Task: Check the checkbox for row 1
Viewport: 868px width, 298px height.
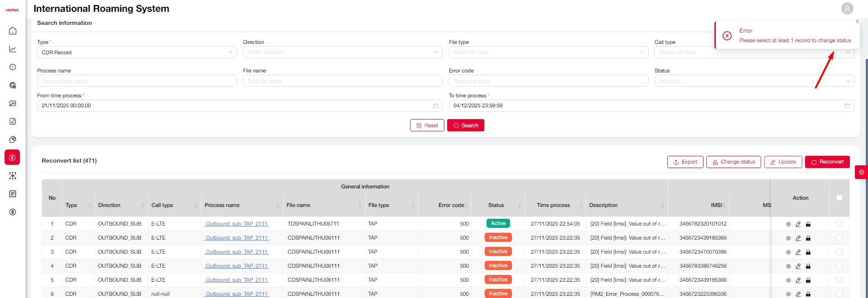Action: coord(839,224)
